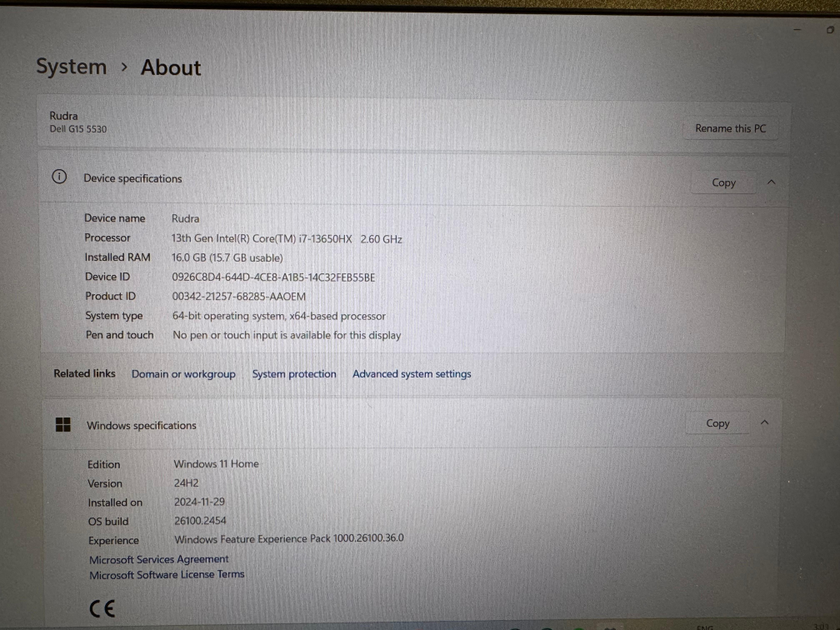Collapse the Device specifications section
840x630 pixels.
tap(771, 182)
